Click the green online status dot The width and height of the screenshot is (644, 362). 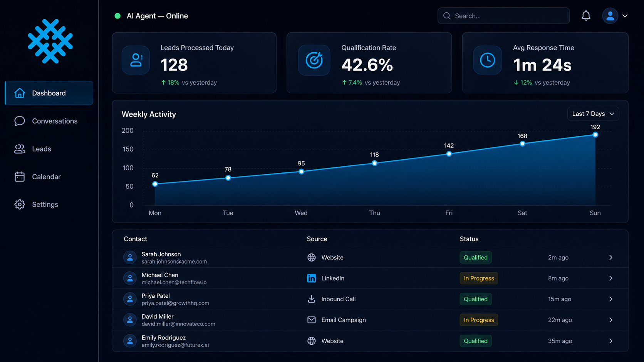pos(117,16)
